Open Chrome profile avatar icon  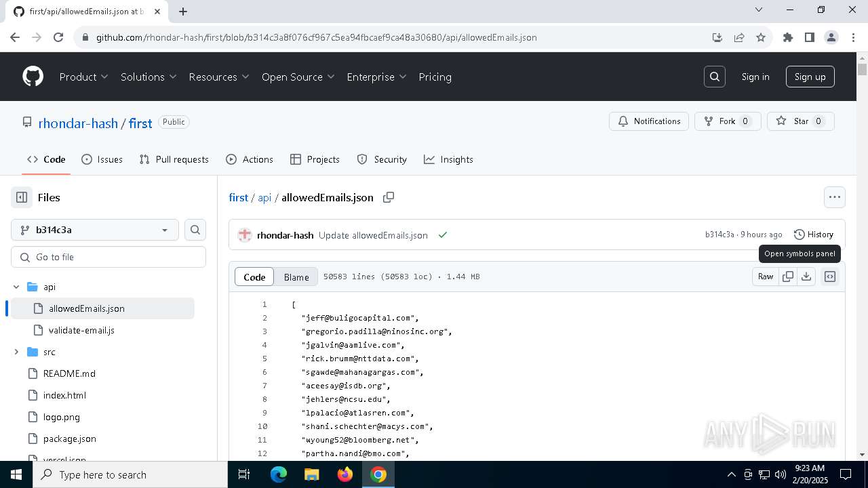click(831, 37)
